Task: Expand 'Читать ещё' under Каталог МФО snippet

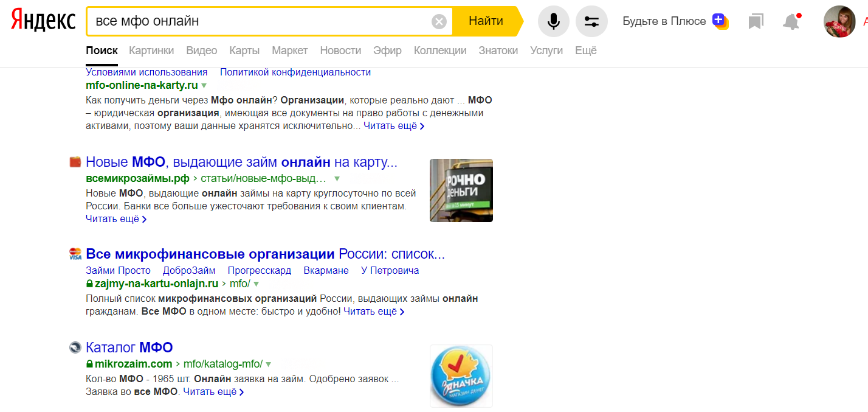Action: tap(213, 392)
